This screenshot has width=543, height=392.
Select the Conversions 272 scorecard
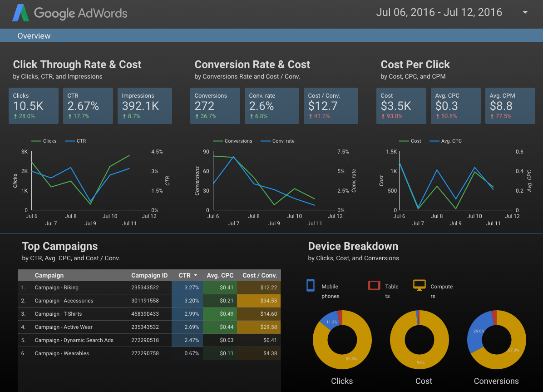[x=215, y=106]
